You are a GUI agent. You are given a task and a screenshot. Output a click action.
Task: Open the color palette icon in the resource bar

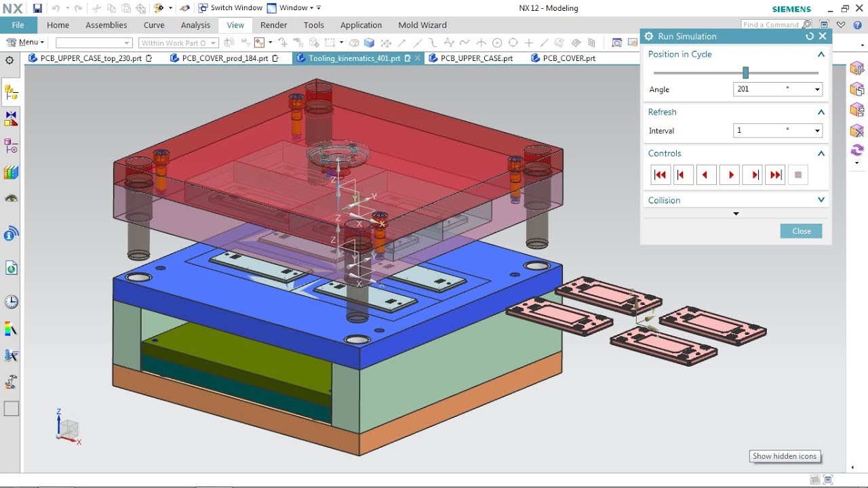click(11, 330)
